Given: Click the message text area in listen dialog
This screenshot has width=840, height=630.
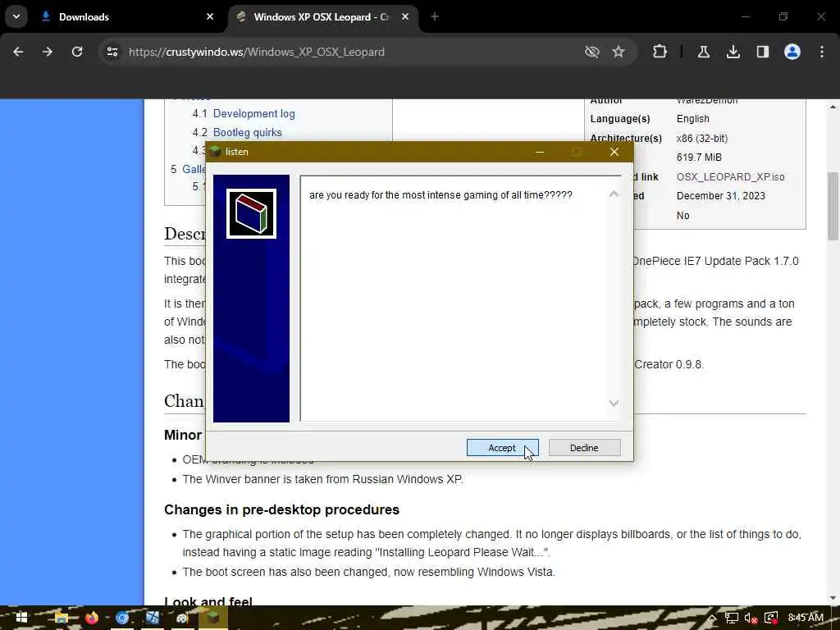Looking at the screenshot, I should [x=454, y=299].
